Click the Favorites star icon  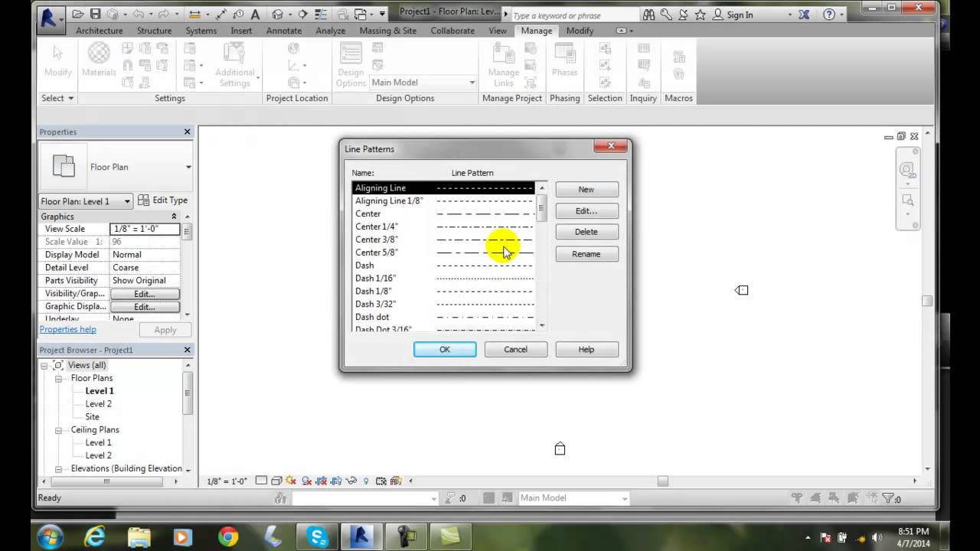coord(700,15)
